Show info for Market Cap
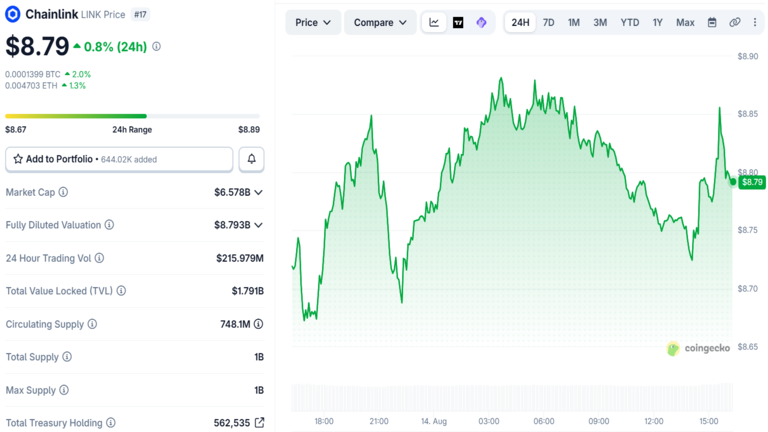Viewport: 768px width, 432px height. point(63,192)
